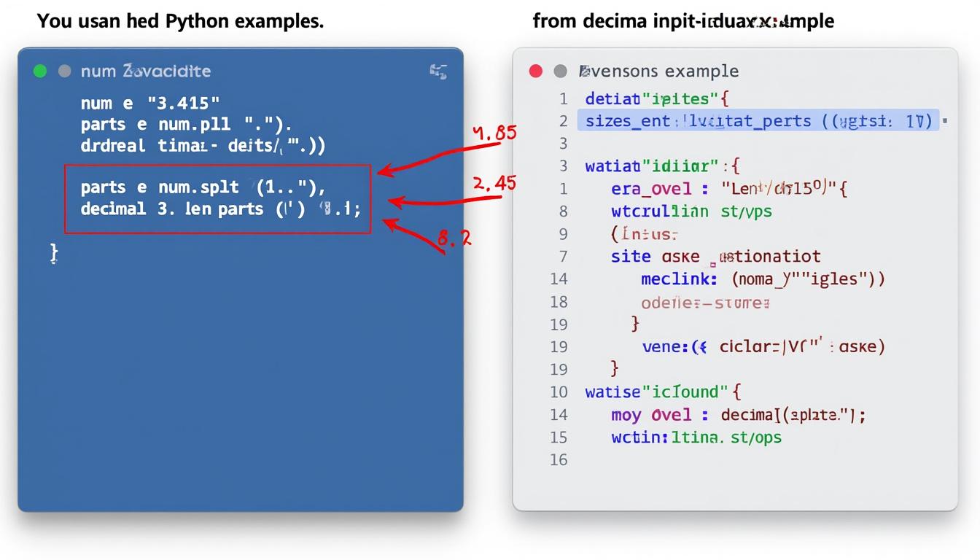
Task: Expand the 'detiat "ipites"' section
Action: coord(656,98)
